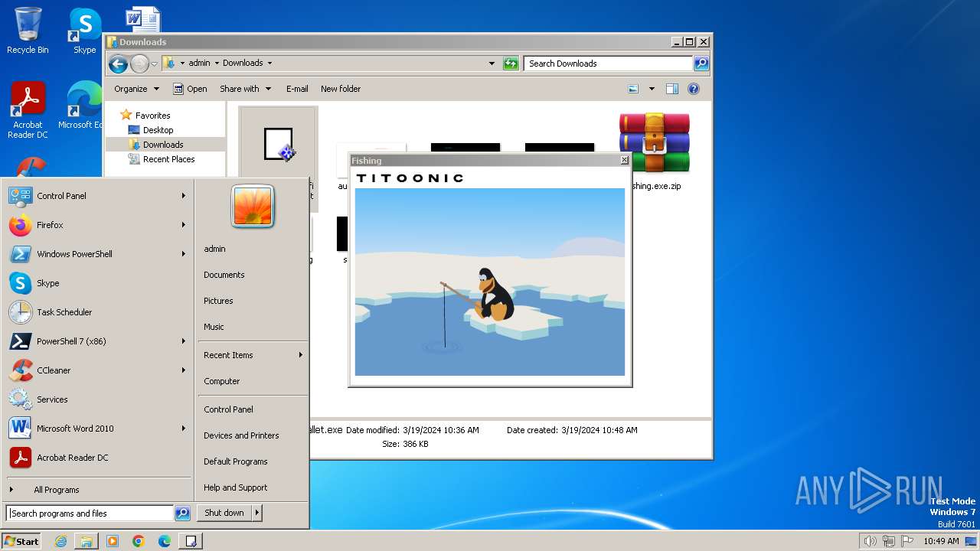Image resolution: width=980 pixels, height=551 pixels.
Task: Open Internet Explorer from taskbar
Action: coord(60,541)
